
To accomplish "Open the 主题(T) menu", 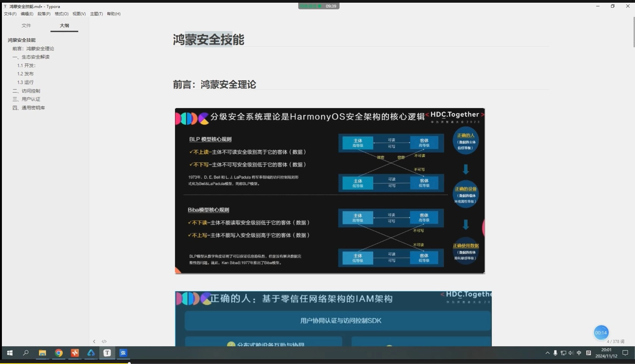I will (96, 14).
